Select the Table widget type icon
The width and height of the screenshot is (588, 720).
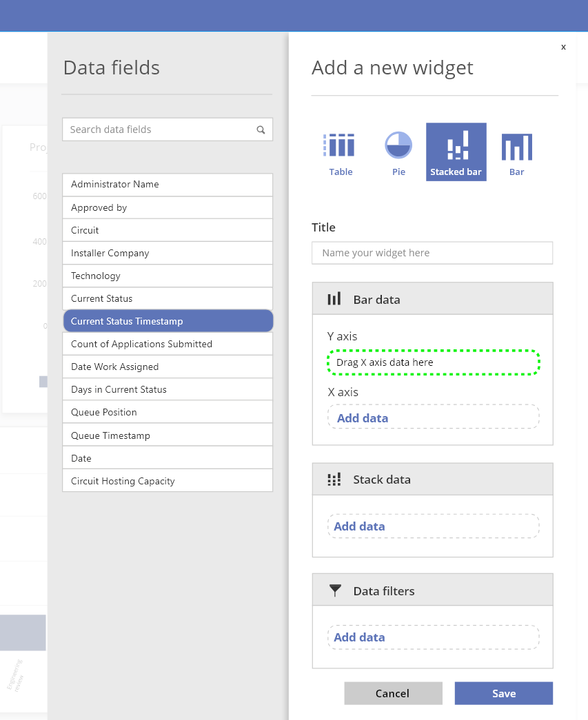tap(340, 147)
